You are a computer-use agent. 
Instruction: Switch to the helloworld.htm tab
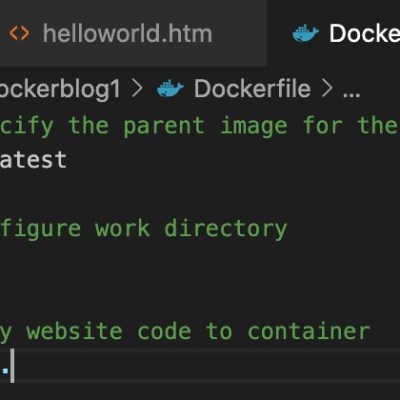133,33
